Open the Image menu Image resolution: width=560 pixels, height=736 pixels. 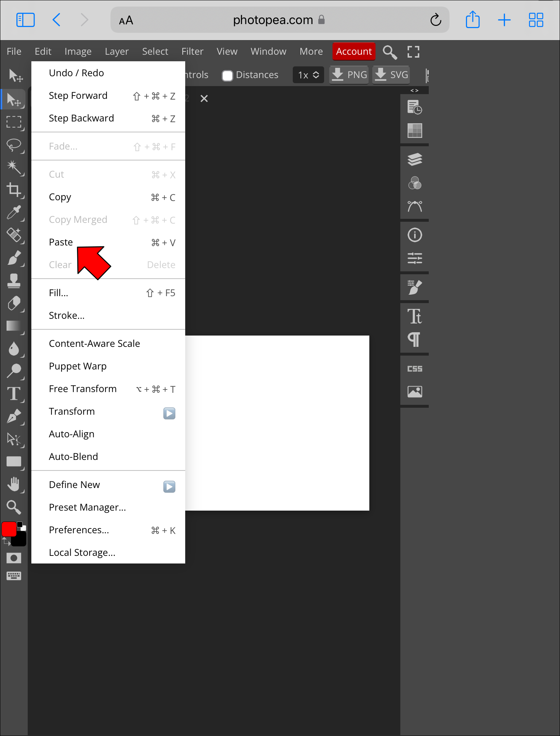coord(78,51)
